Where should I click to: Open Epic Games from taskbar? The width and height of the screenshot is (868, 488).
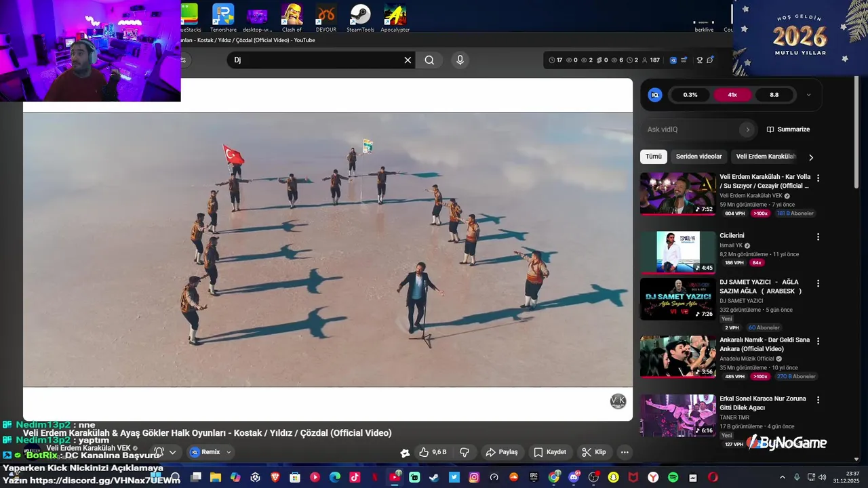coord(534,477)
